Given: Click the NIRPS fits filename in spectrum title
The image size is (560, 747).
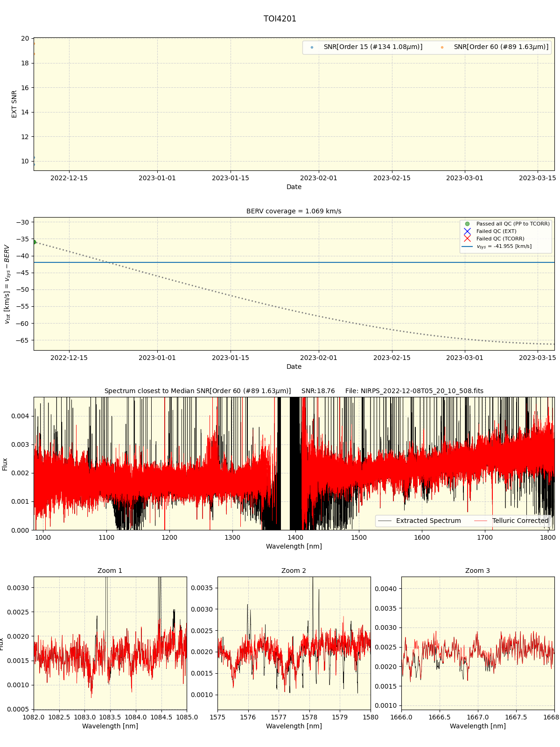Looking at the screenshot, I should (414, 391).
